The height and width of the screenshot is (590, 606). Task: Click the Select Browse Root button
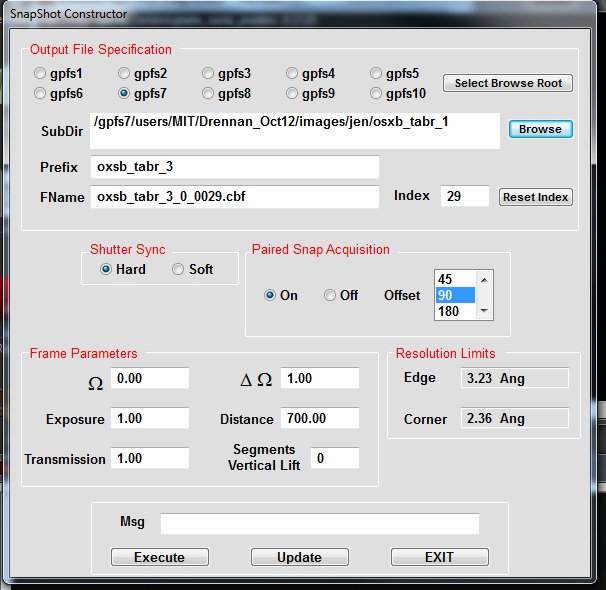pos(508,83)
